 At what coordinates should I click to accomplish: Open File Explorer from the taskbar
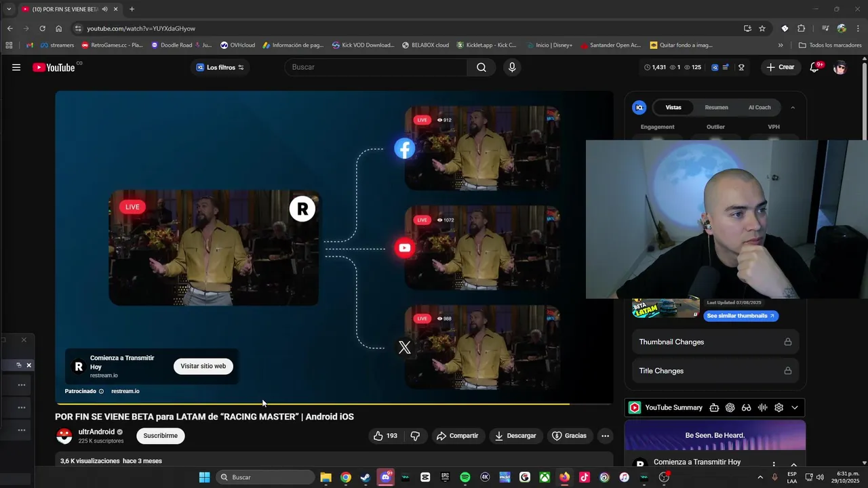[325, 477]
